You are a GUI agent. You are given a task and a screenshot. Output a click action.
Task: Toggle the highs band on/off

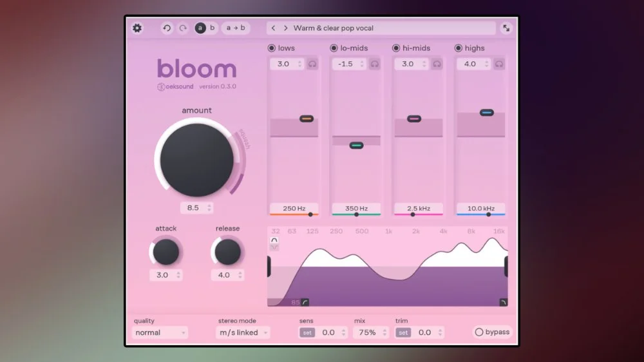tap(459, 48)
